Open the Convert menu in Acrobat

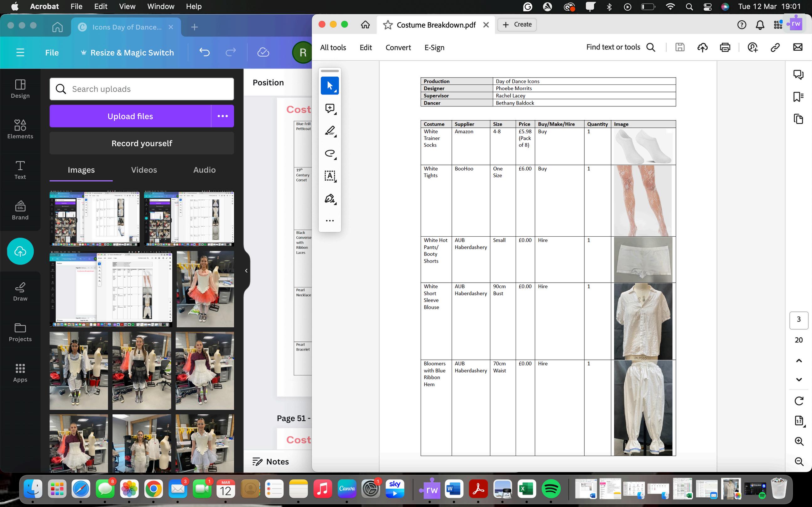[x=398, y=48]
